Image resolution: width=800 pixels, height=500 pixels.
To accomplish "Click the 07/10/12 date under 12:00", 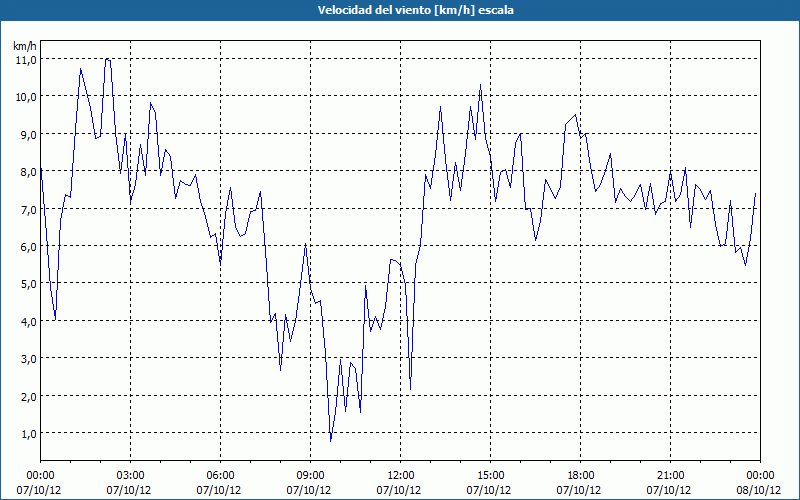I will (x=399, y=490).
